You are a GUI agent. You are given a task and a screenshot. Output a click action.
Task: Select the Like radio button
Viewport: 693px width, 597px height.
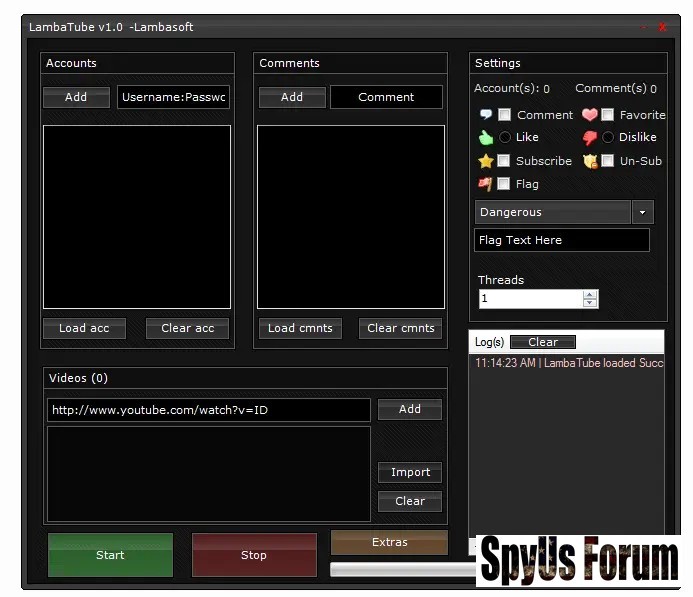point(505,138)
